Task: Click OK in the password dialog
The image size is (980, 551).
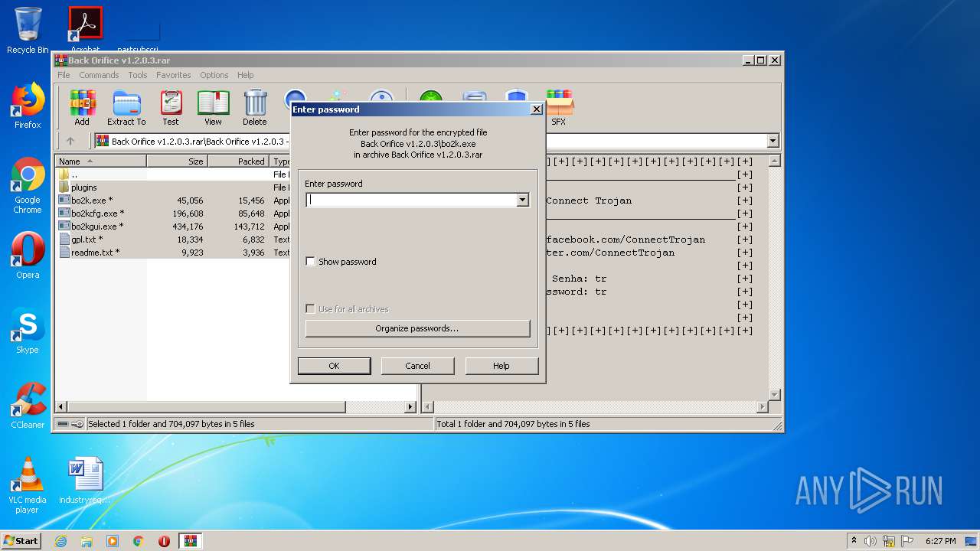Action: (x=334, y=366)
